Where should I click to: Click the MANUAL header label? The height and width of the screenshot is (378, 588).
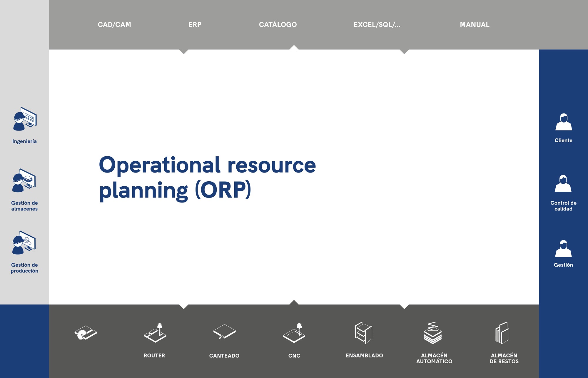coord(475,25)
